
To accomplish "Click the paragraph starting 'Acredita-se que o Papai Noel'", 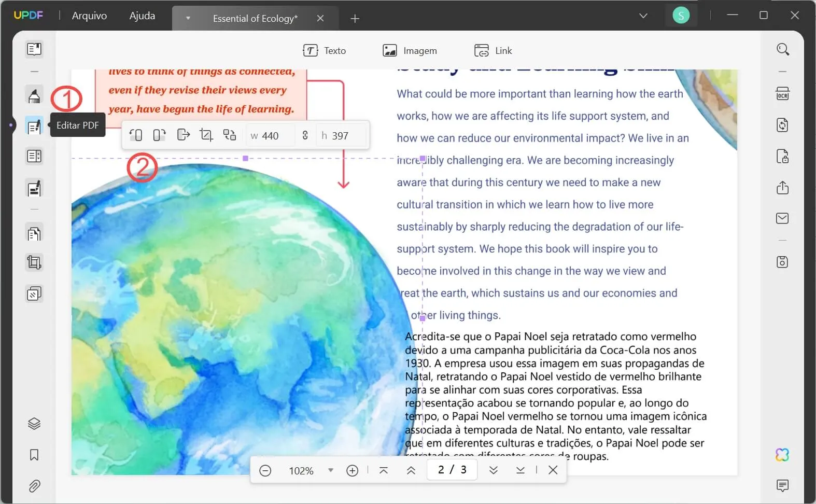I will 556,396.
